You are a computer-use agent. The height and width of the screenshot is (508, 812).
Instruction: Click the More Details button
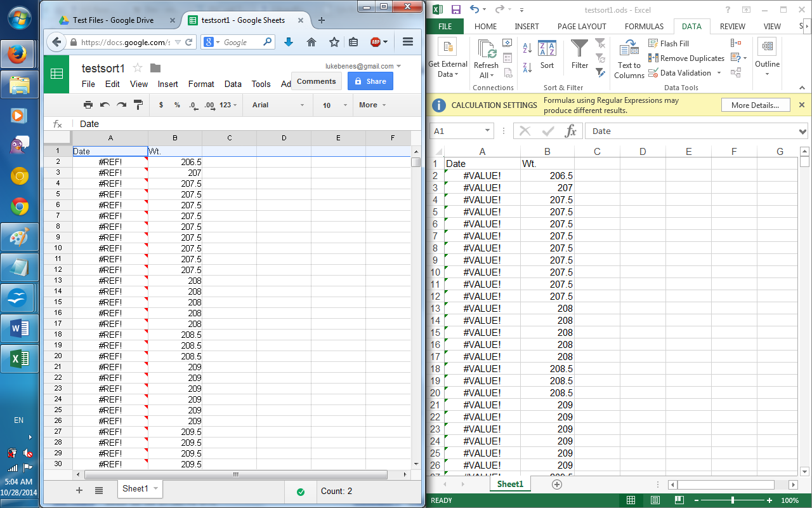pyautogui.click(x=755, y=105)
